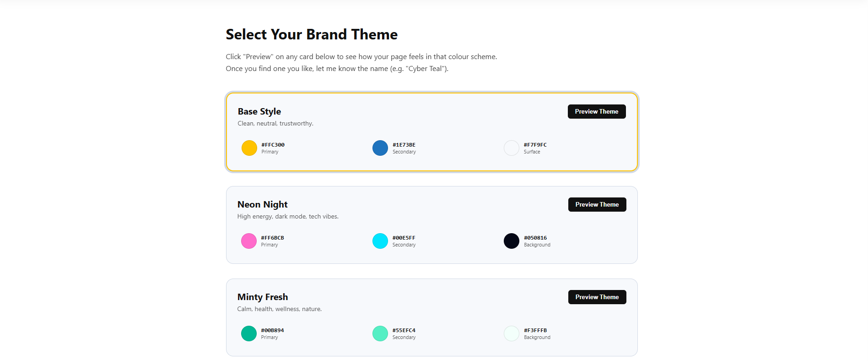Click the hex code text #F3FFFB
Screen dimensions: 868x361
point(535,330)
